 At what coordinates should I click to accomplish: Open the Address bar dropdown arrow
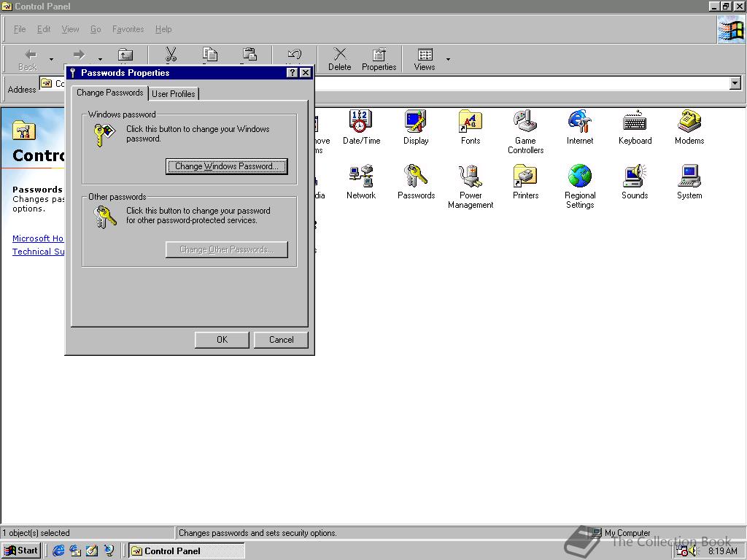735,83
